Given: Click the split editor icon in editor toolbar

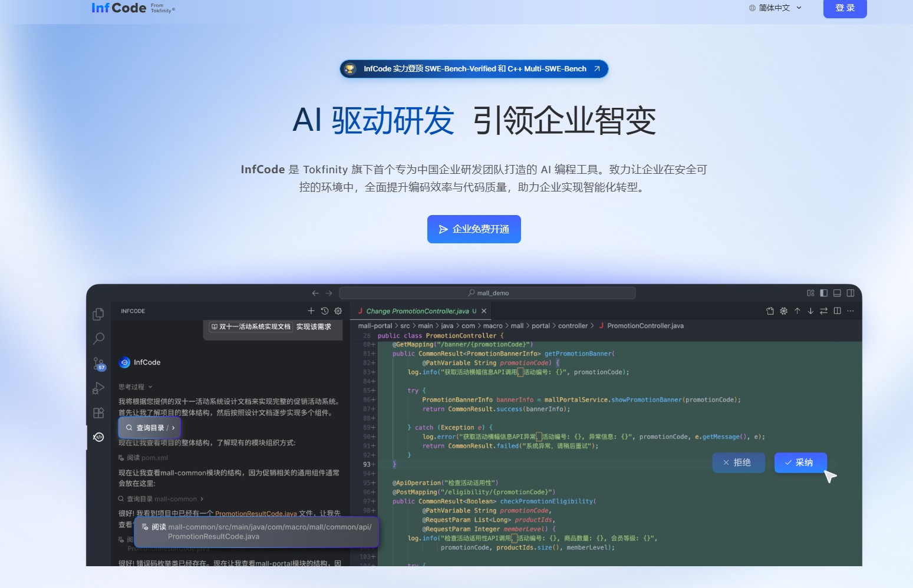Looking at the screenshot, I should 837,310.
